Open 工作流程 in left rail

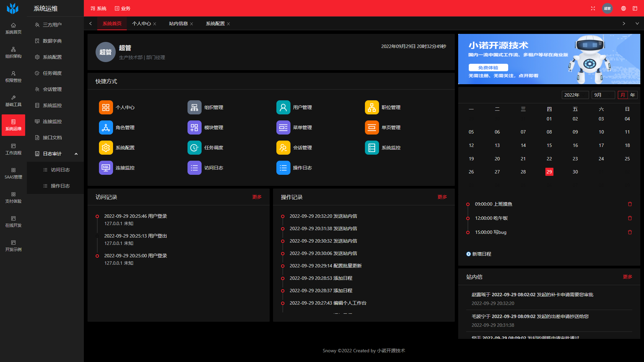pos(13,149)
